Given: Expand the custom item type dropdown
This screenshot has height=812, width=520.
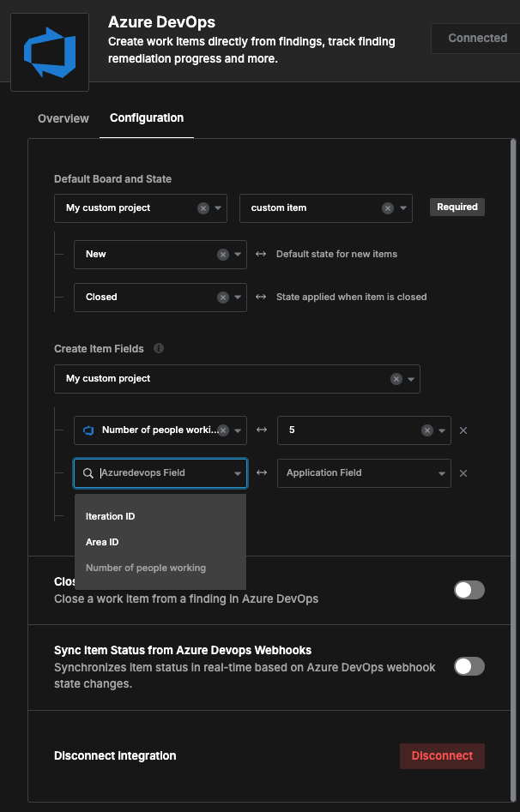Looking at the screenshot, I should point(402,208).
